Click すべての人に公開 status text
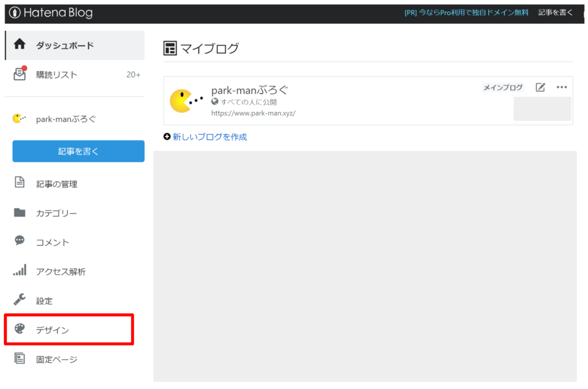Image resolution: width=588 pixels, height=389 pixels. (248, 103)
